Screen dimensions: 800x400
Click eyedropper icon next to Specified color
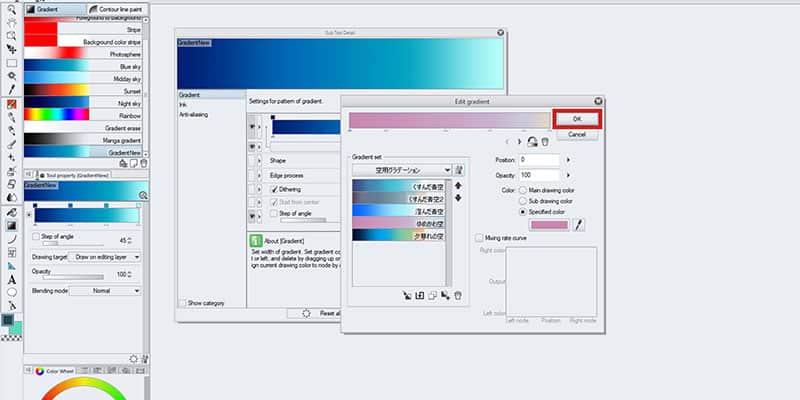(x=579, y=224)
